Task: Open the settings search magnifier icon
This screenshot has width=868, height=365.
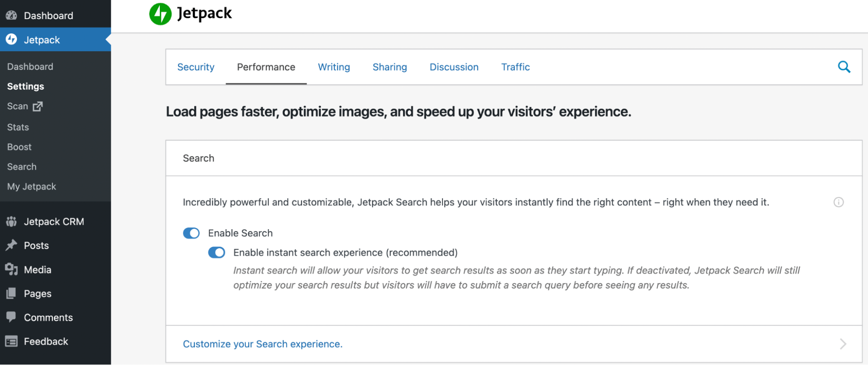Action: [844, 67]
